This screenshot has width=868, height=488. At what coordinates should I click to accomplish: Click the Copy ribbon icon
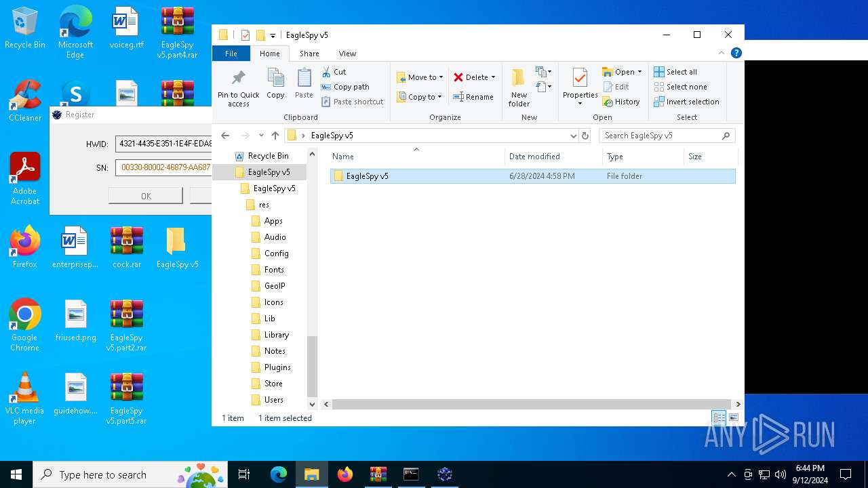tap(275, 83)
